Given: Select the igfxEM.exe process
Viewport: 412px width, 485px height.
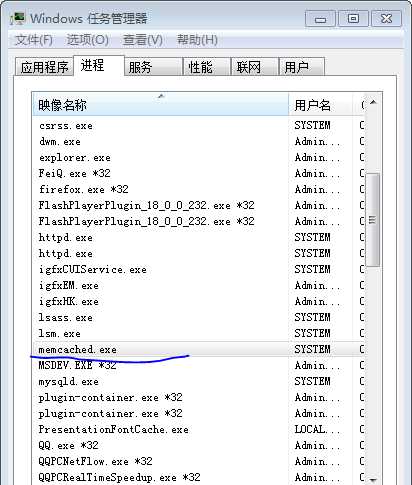Looking at the screenshot, I should pos(199,286).
